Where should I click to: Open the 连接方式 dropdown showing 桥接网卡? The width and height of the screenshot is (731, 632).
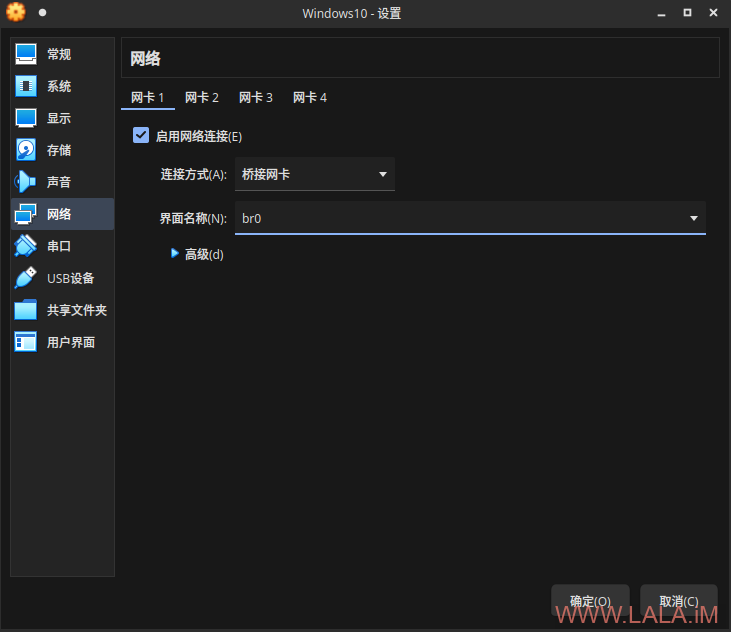[315, 174]
